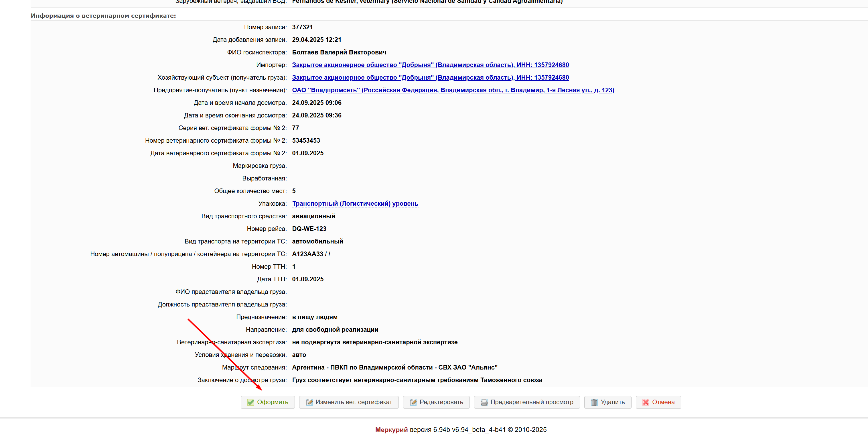Image resolution: width=868 pixels, height=442 pixels.
Task: Open Транспортный (Логистический) уровень packaging link
Action: pyautogui.click(x=355, y=204)
